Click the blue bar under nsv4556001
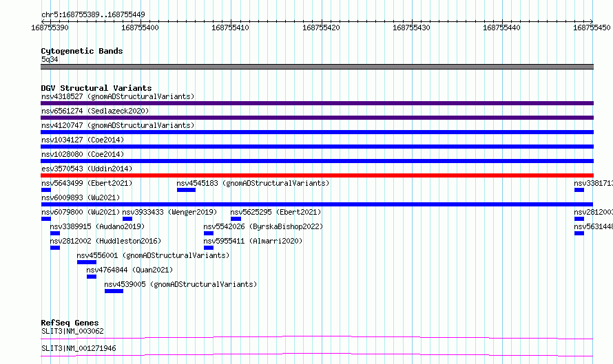The image size is (613, 364). click(87, 262)
